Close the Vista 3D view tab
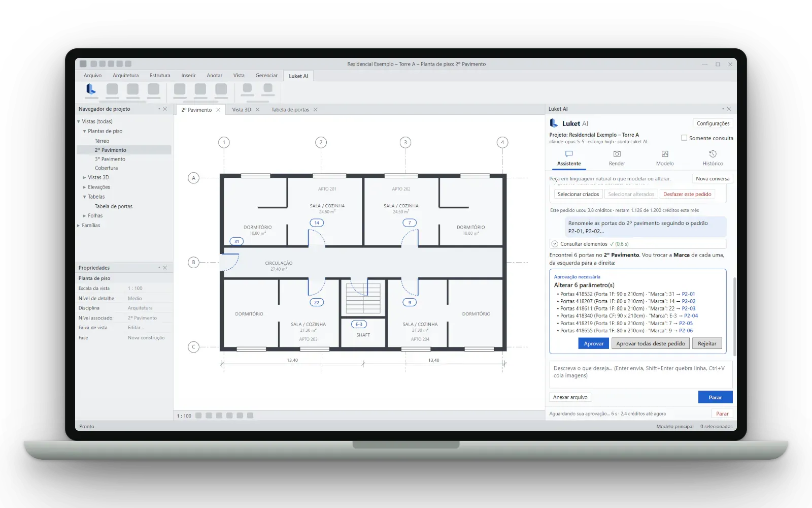Viewport: 812px width, 508px height. tap(257, 110)
